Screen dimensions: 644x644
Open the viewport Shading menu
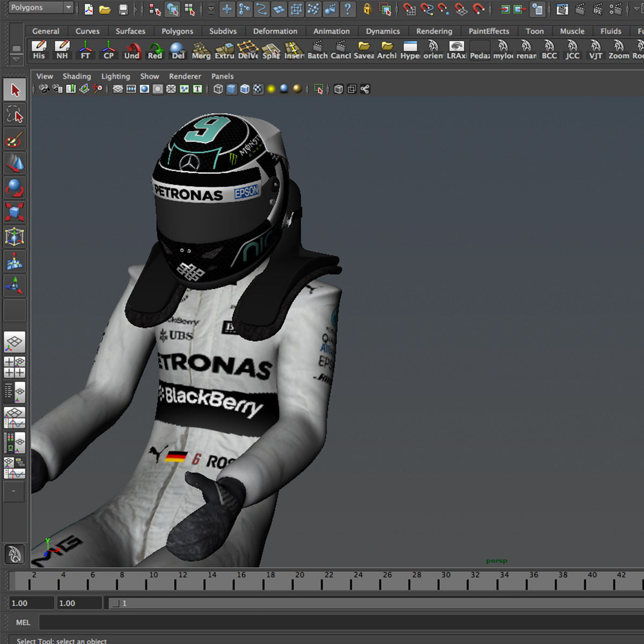tap(77, 76)
